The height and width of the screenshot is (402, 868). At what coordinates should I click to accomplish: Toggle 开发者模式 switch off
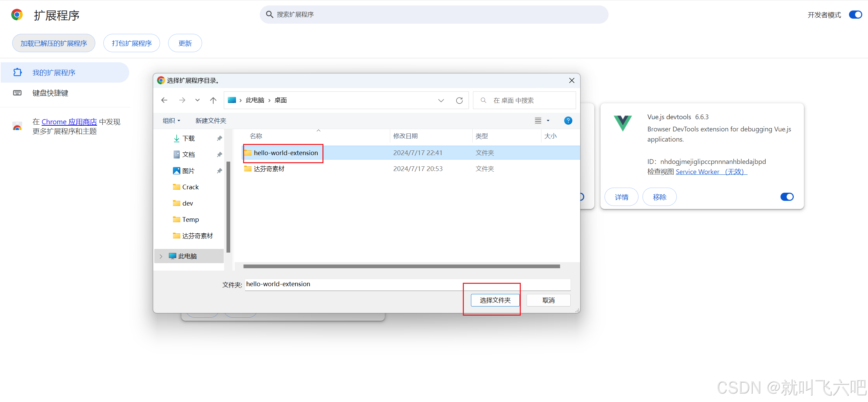pyautogui.click(x=855, y=15)
